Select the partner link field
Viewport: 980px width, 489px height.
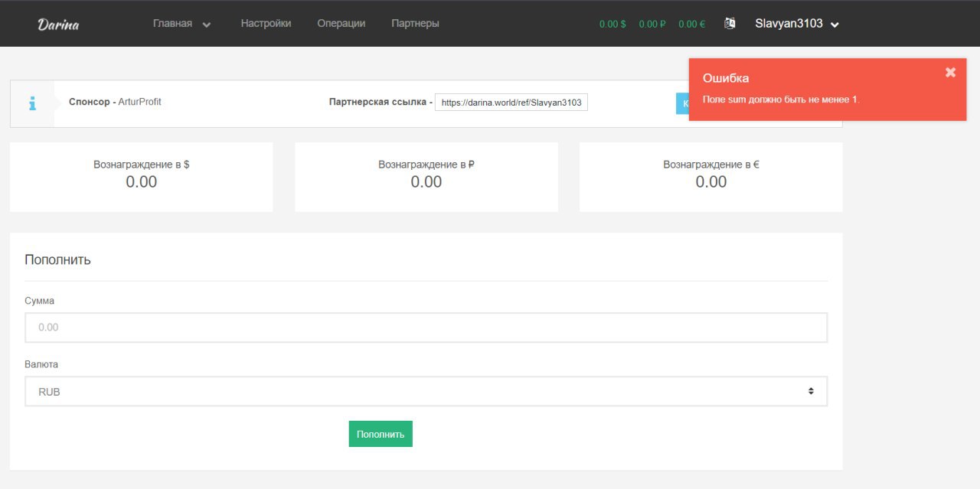[511, 103]
